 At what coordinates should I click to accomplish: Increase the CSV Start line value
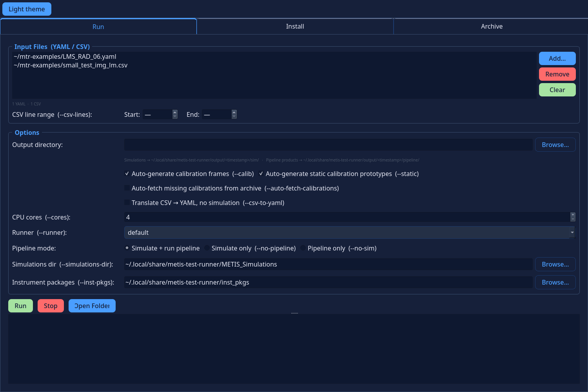(175, 112)
